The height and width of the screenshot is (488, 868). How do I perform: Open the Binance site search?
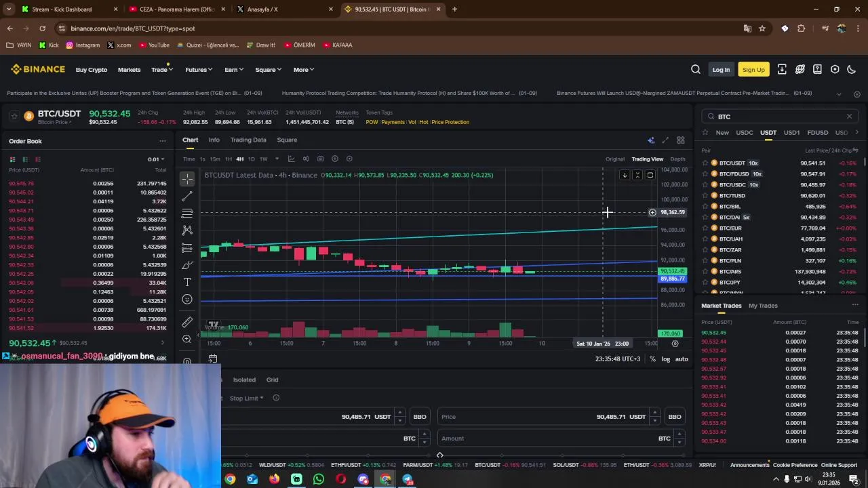pos(696,69)
